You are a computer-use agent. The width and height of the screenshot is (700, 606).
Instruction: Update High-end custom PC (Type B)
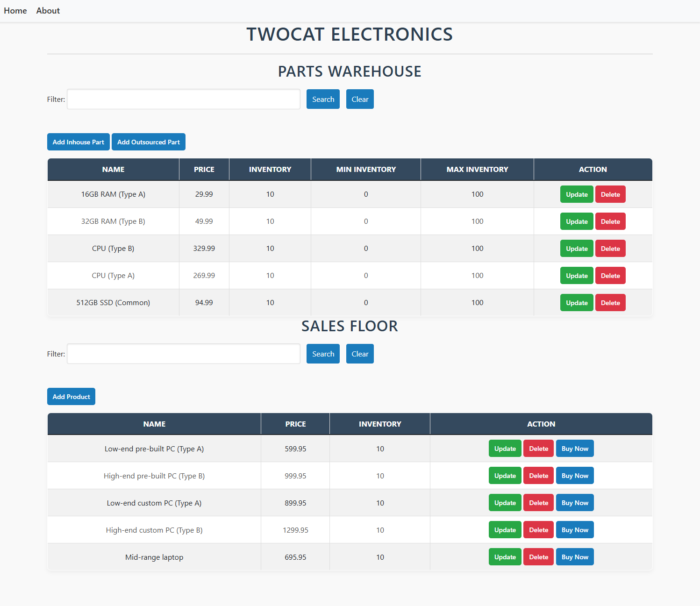[505, 530]
